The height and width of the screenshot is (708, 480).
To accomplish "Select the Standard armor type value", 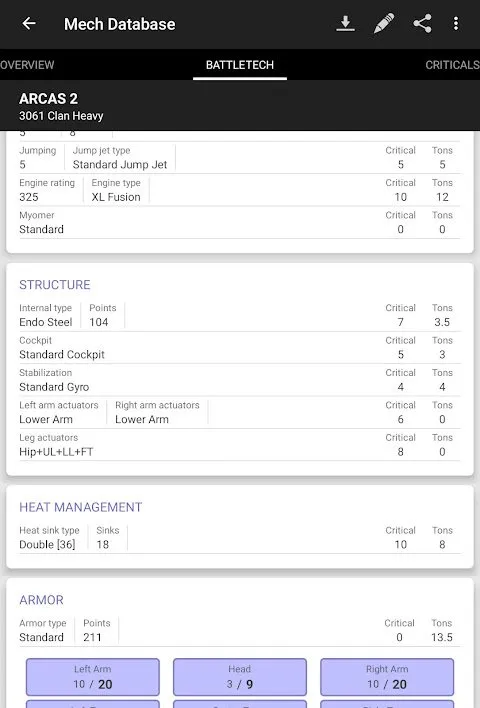I will [x=41, y=637].
